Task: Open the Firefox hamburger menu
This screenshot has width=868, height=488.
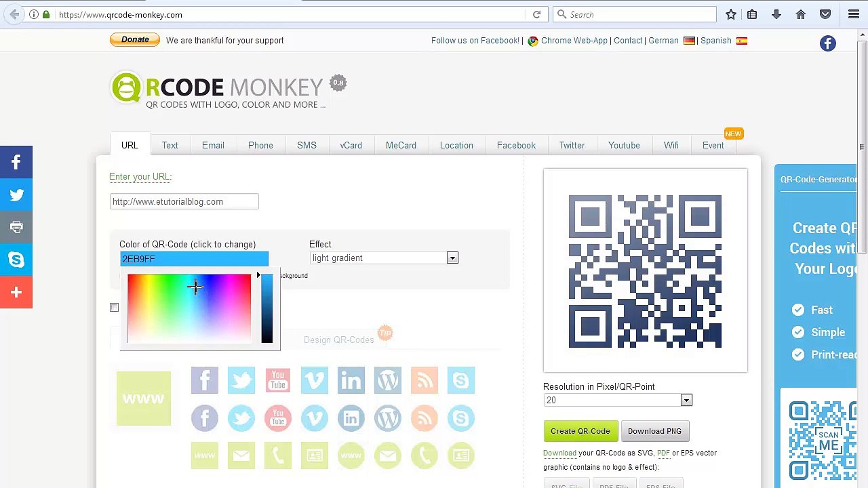Action: click(854, 14)
